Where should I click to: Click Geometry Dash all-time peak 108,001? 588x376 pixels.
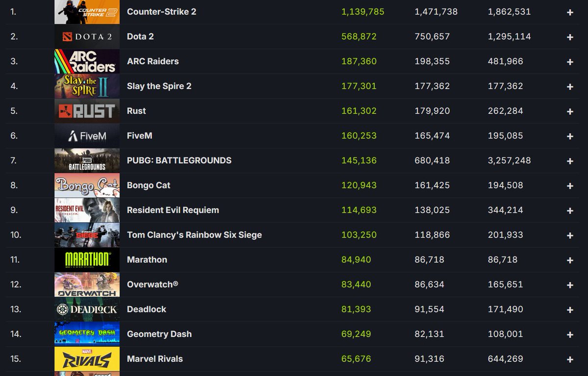tap(505, 334)
